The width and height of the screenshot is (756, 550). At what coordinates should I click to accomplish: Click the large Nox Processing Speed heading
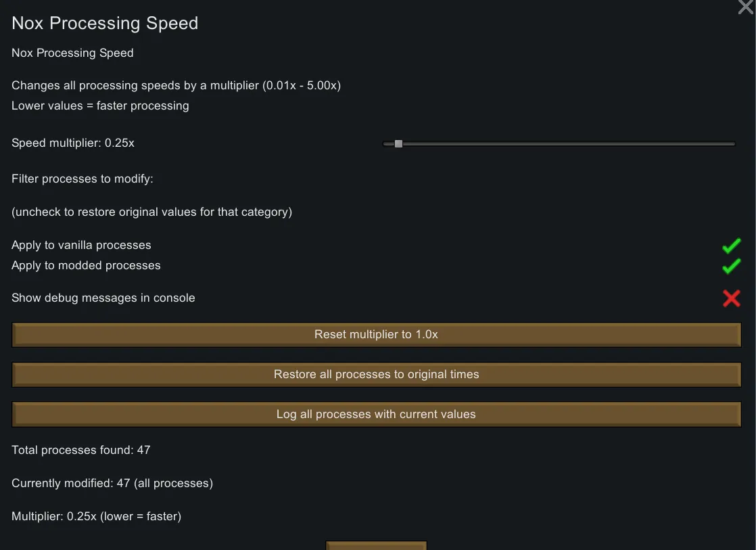coord(105,23)
